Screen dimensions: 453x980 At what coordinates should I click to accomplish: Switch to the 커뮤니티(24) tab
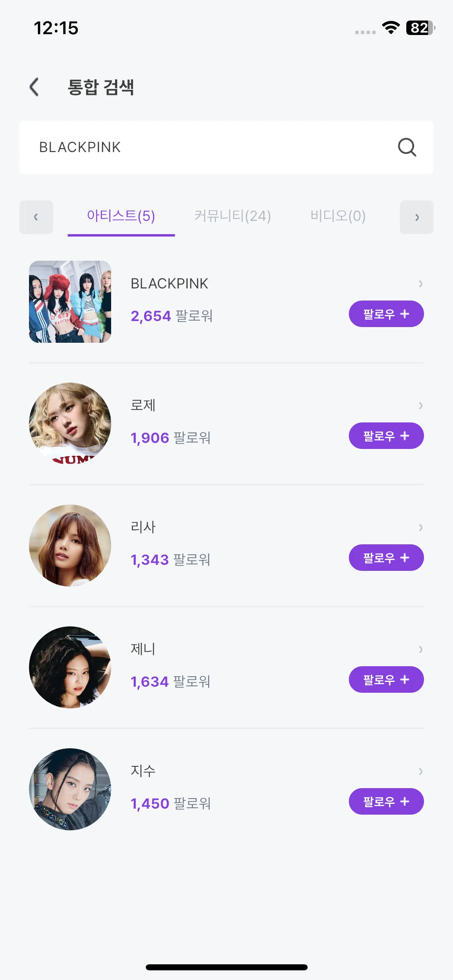coord(233,216)
